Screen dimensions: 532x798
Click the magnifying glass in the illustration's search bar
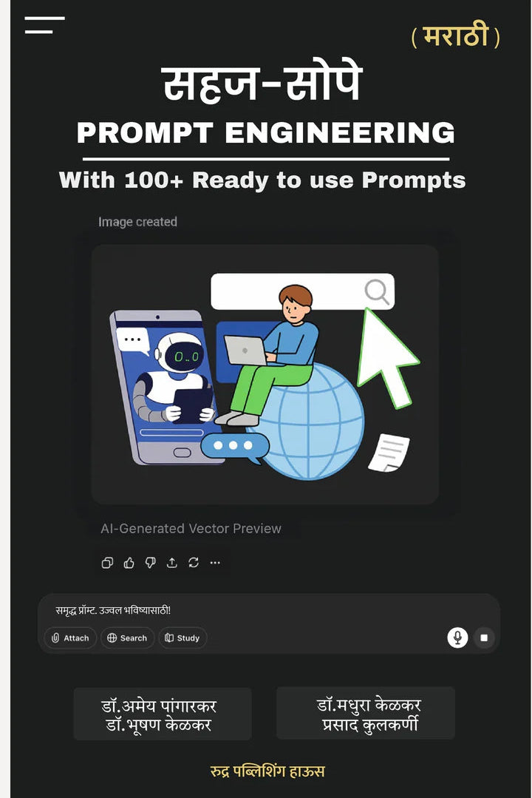377,291
